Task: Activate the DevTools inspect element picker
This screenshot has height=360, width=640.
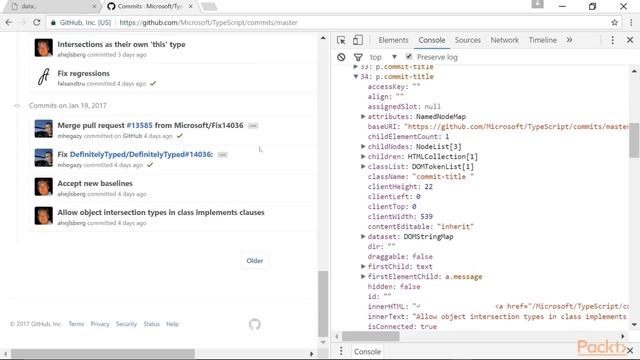Action: click(341, 40)
